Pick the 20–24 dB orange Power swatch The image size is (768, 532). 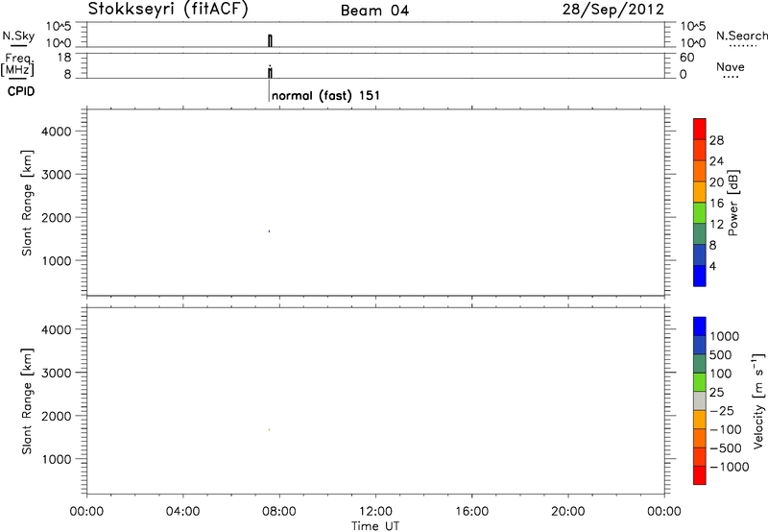pos(700,171)
